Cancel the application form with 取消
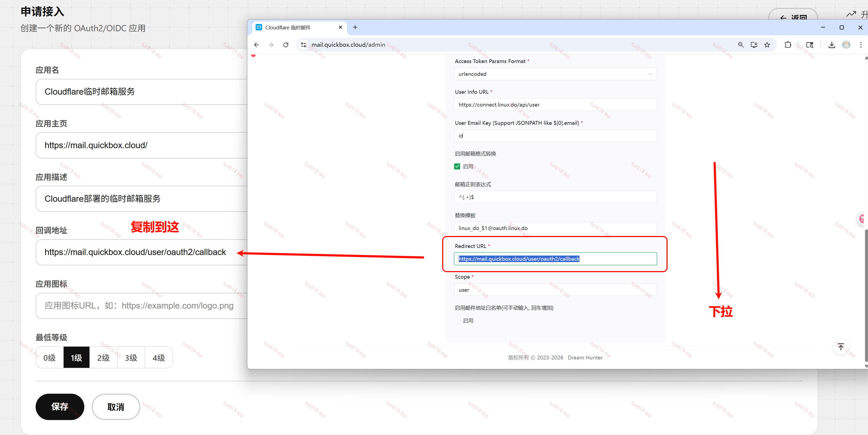Screen dimensions: 868x435 coord(116,407)
